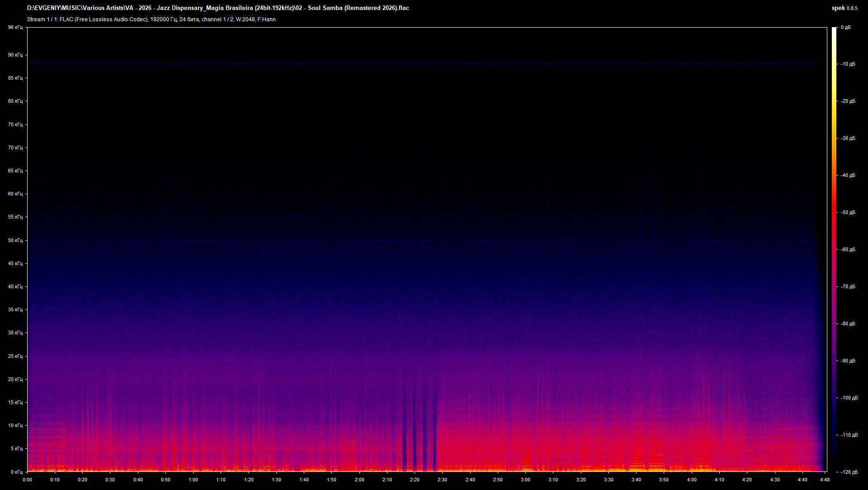Click the -30 дБ orange scale label
Viewport: 868px width, 490px height.
pos(848,138)
